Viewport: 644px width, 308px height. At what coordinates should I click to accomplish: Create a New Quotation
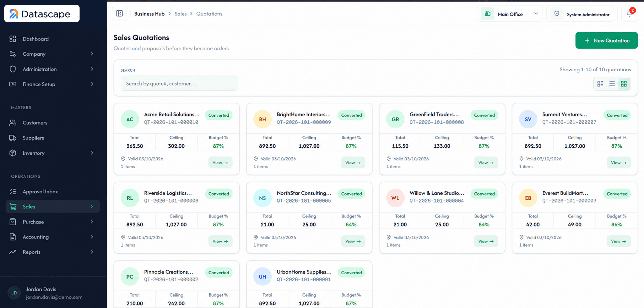coord(606,40)
